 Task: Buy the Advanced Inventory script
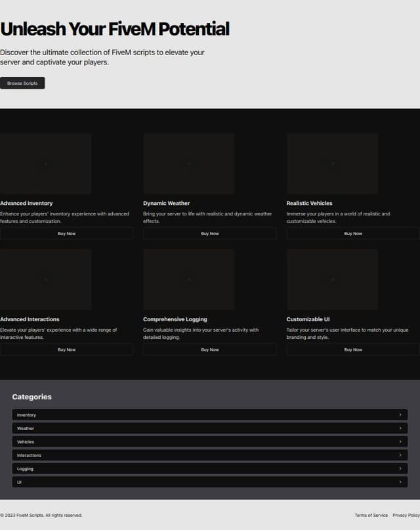pos(66,234)
